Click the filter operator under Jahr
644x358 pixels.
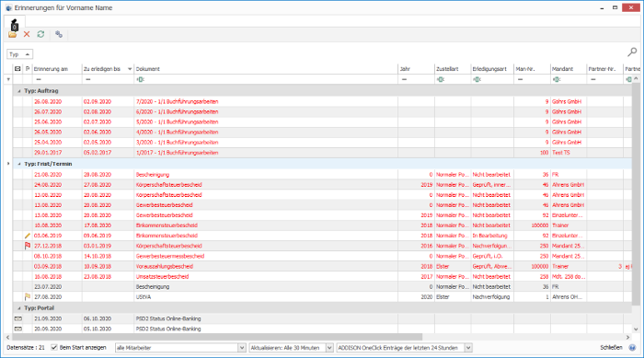404,80
